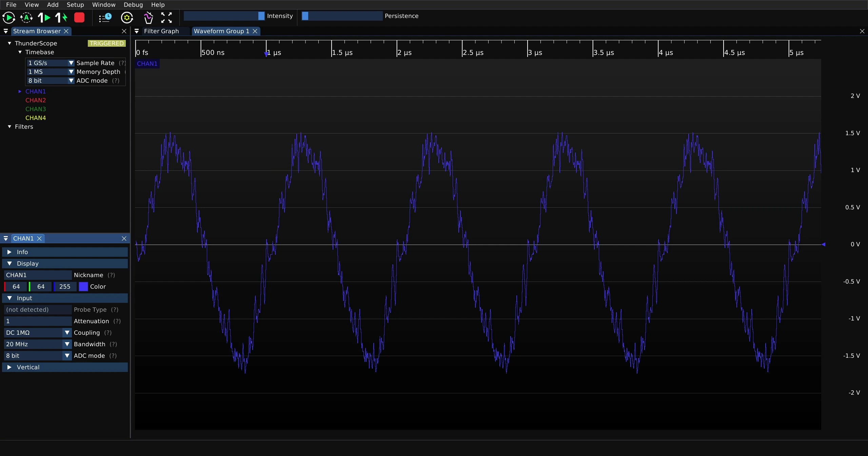Open the Bandwidth 20 MHz dropdown
Screen dimensions: 868x456
coord(37,344)
